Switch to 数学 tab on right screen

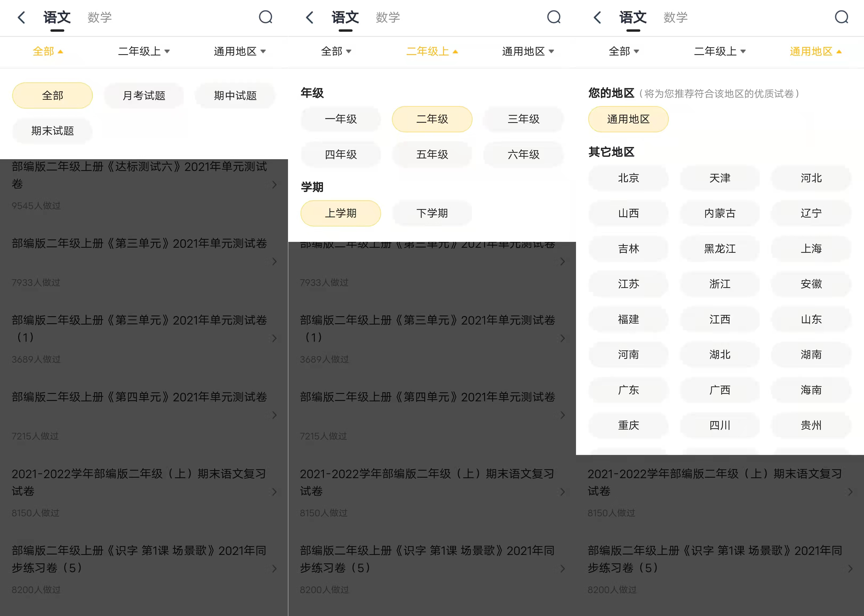pos(675,17)
